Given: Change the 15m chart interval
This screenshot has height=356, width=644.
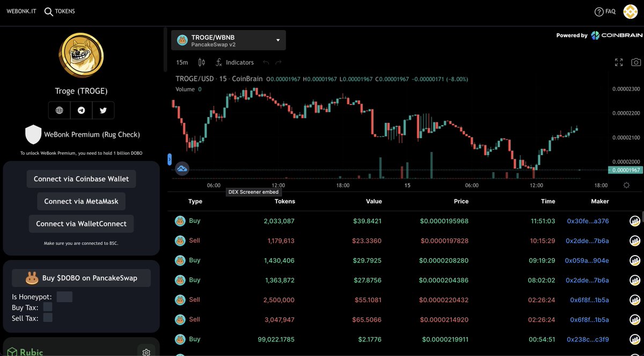Looking at the screenshot, I should click(182, 62).
